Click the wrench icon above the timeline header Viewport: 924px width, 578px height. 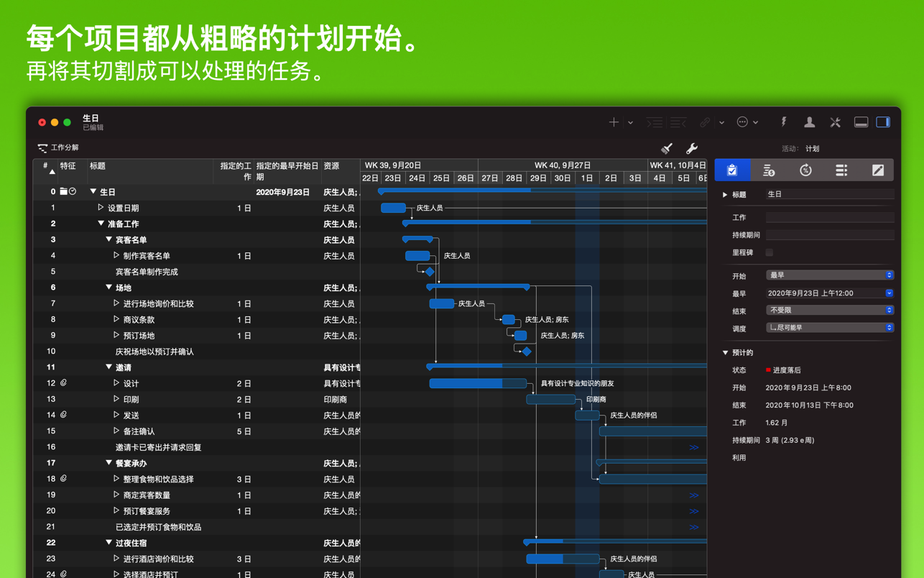691,148
